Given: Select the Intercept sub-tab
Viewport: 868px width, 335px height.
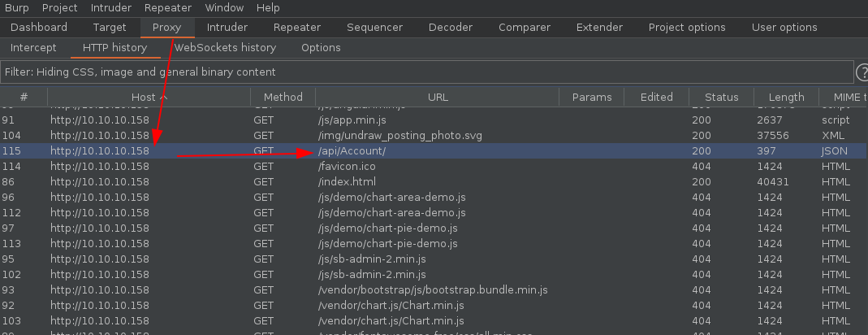Looking at the screenshot, I should 33,47.
